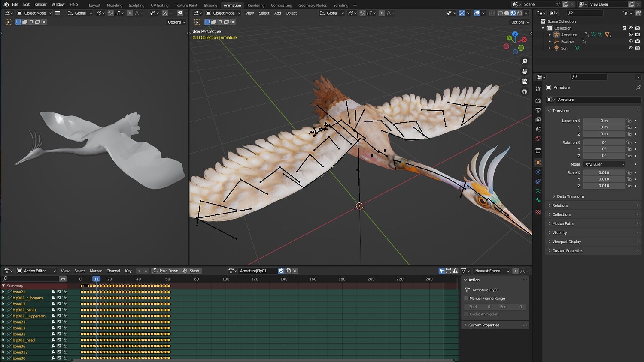The image size is (644, 362).
Task: Toggle the camera view icon
Action: coord(524,81)
